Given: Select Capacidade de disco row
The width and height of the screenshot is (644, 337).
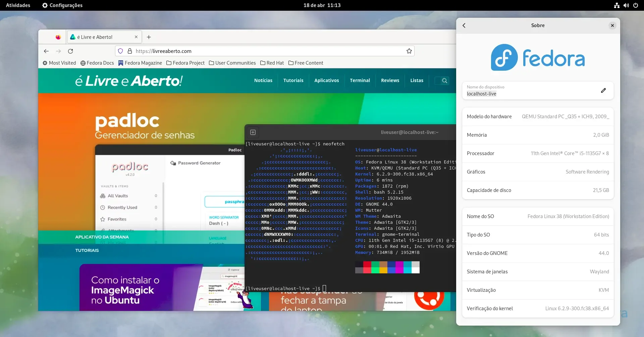Looking at the screenshot, I should click(538, 190).
